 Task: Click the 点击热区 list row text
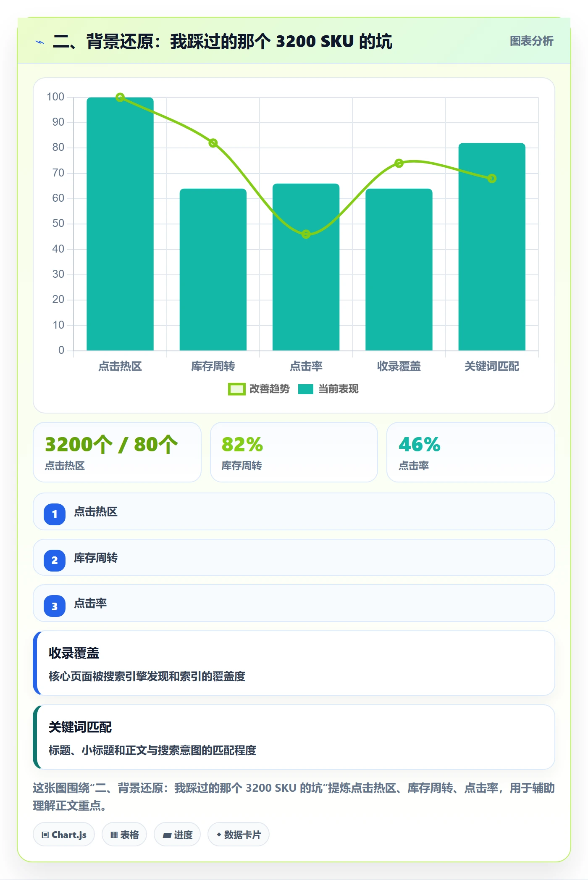click(96, 512)
